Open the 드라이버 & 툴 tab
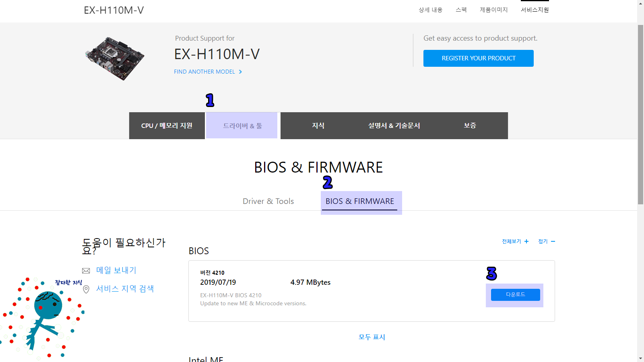Image resolution: width=644 pixels, height=362 pixels. pyautogui.click(x=242, y=125)
